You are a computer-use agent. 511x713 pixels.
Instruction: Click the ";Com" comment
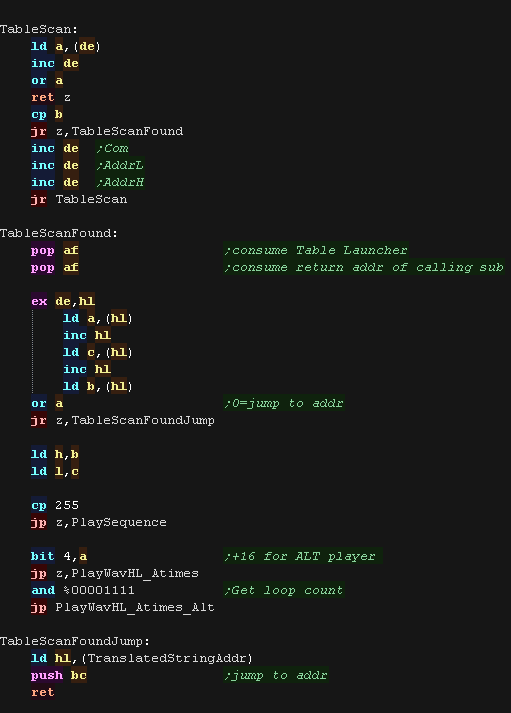tap(112, 148)
